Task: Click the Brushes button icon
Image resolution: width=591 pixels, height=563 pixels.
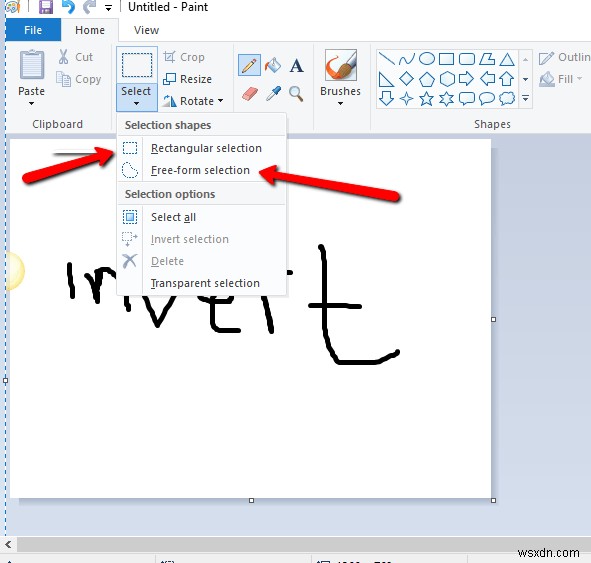Action: [x=340, y=65]
